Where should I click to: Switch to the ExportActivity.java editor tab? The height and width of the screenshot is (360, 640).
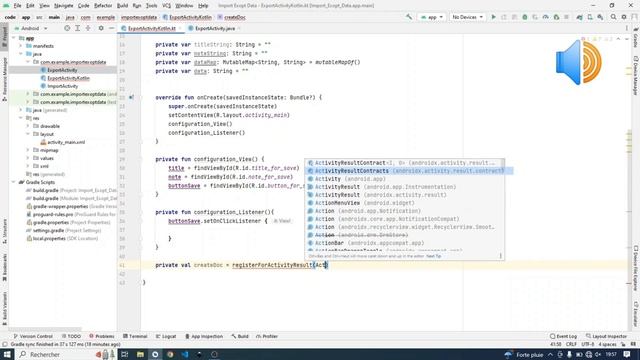point(215,28)
